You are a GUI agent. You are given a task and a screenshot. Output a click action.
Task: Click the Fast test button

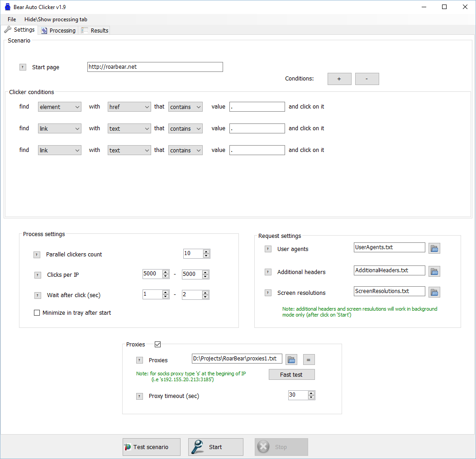point(292,375)
